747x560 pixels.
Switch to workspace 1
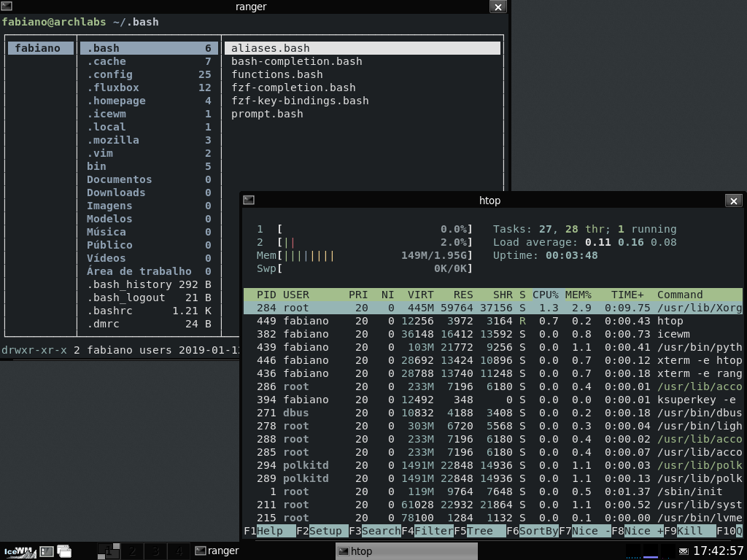(x=109, y=551)
